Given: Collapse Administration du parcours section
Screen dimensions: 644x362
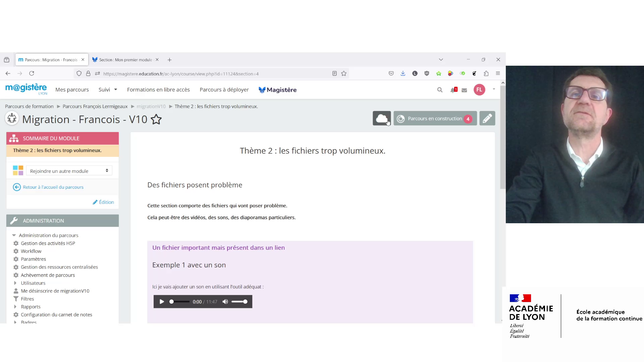Looking at the screenshot, I should coord(14,235).
